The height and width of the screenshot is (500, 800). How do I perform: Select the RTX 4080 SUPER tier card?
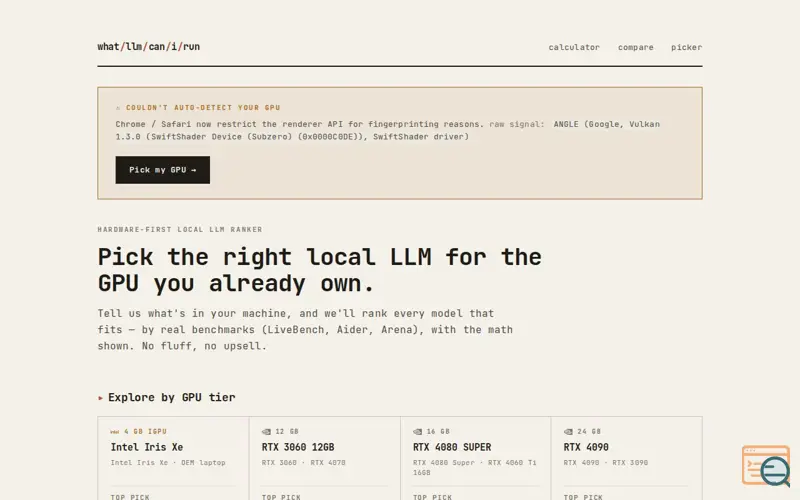(476, 458)
